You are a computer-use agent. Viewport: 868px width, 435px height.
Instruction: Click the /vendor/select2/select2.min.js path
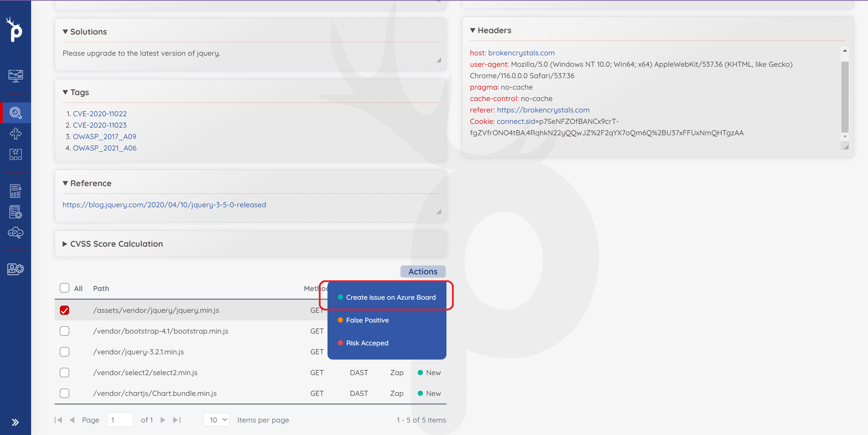pyautogui.click(x=145, y=372)
